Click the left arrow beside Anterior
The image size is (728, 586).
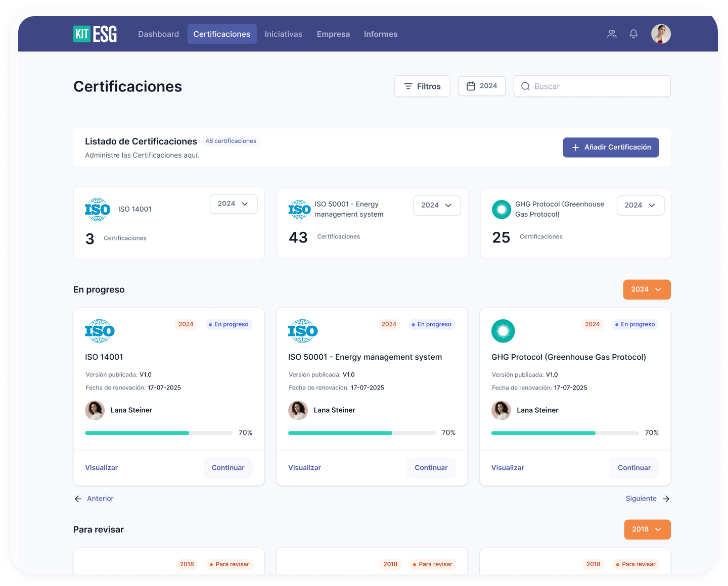78,499
